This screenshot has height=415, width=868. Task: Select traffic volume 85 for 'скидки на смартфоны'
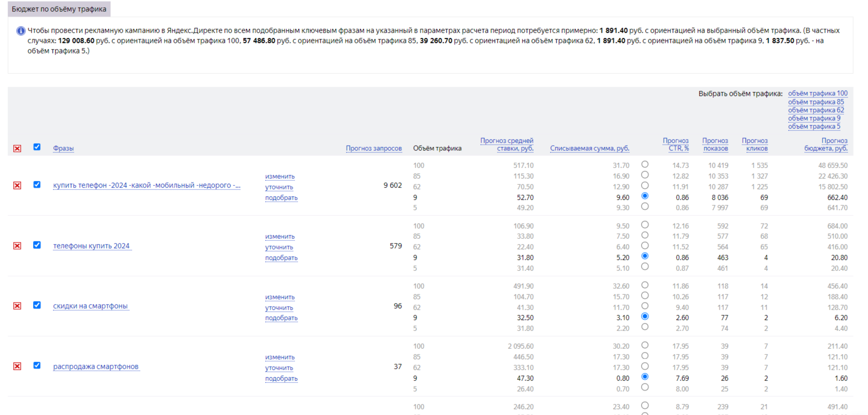coord(645,296)
